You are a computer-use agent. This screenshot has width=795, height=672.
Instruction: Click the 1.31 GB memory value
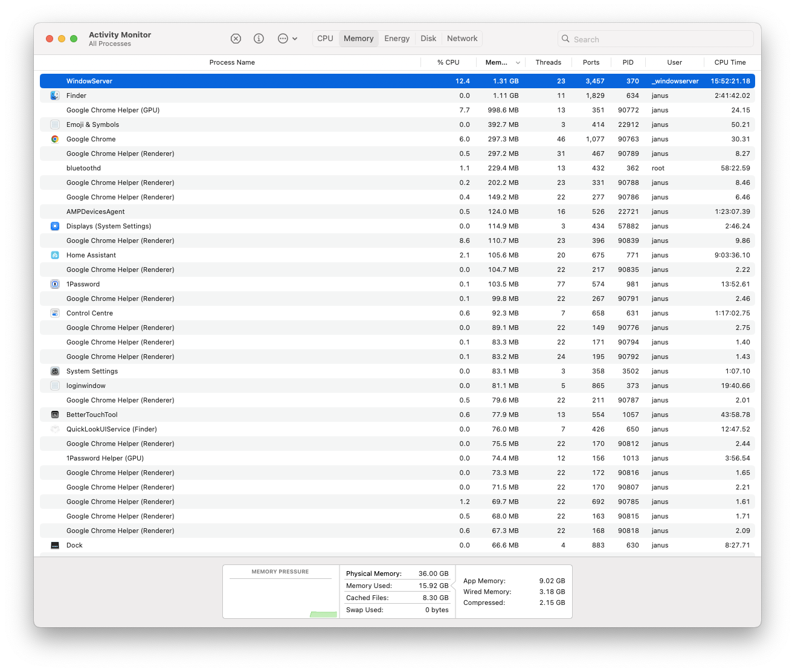pyautogui.click(x=506, y=81)
